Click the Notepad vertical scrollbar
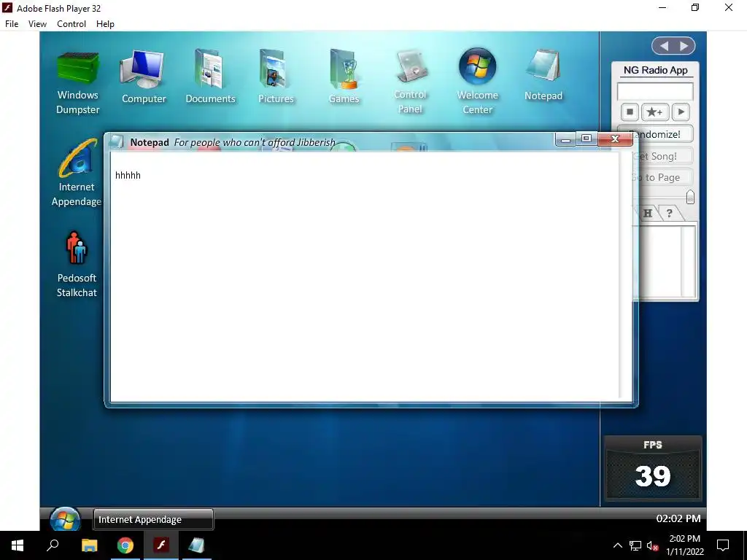747x560 pixels. [624, 276]
